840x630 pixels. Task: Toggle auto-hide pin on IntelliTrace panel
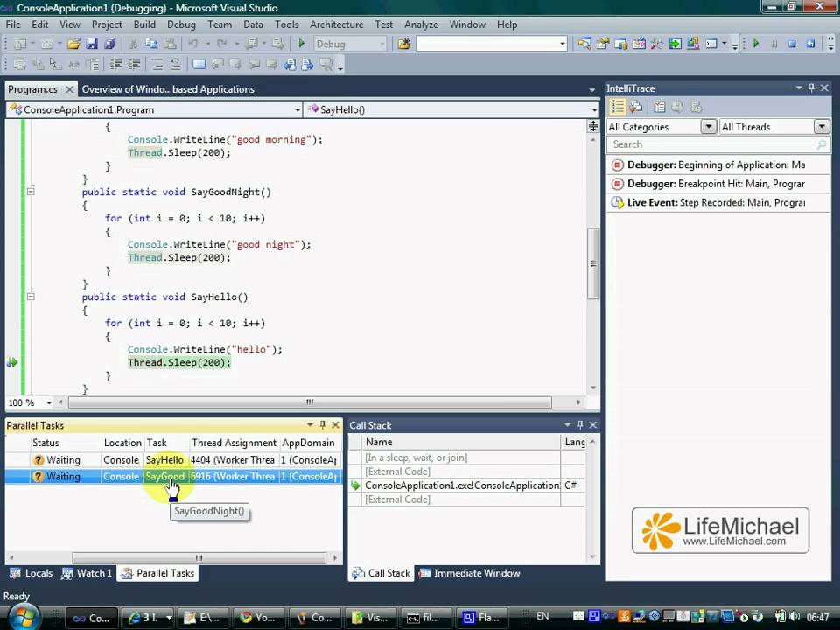(812, 87)
